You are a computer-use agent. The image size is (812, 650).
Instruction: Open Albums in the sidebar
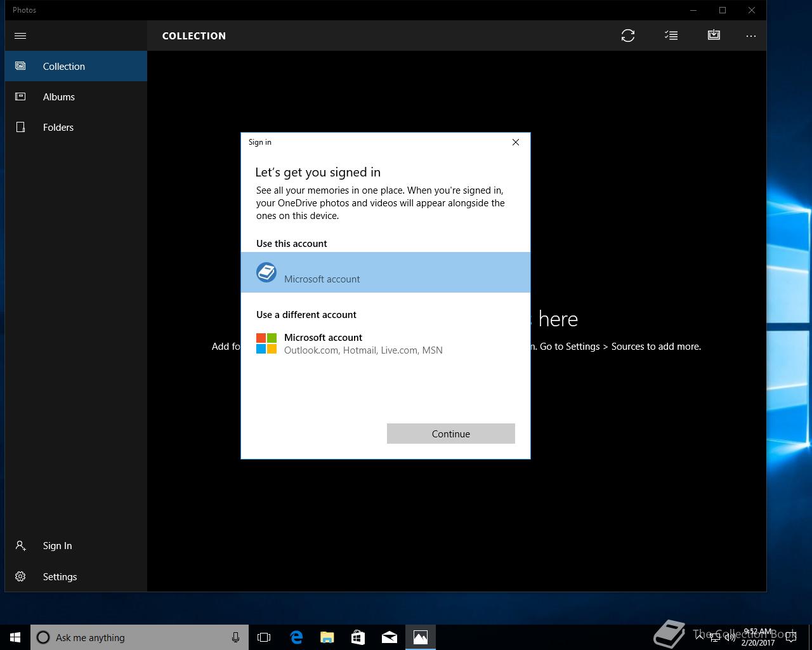(x=76, y=96)
